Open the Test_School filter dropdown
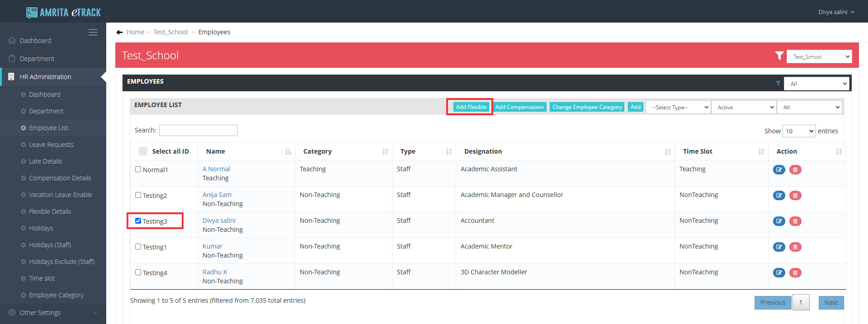Screen dimensions: 868x324 [x=819, y=57]
